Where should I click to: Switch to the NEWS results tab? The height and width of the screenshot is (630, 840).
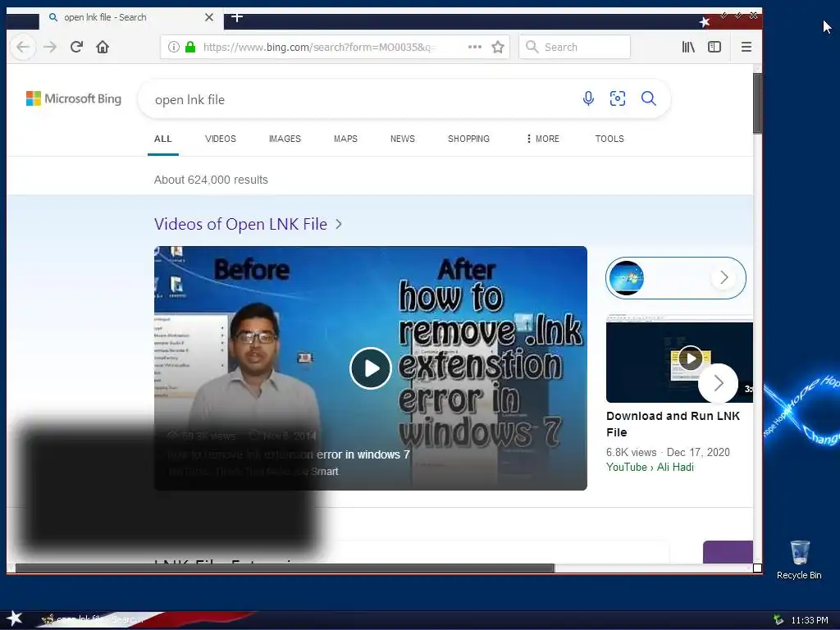tap(402, 139)
